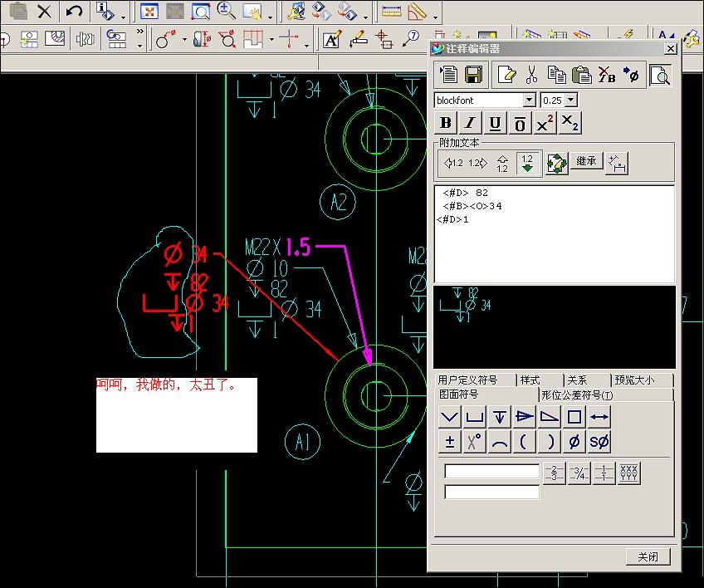This screenshot has width=704, height=588.
Task: Insert the depth arrow symbol
Action: click(499, 417)
